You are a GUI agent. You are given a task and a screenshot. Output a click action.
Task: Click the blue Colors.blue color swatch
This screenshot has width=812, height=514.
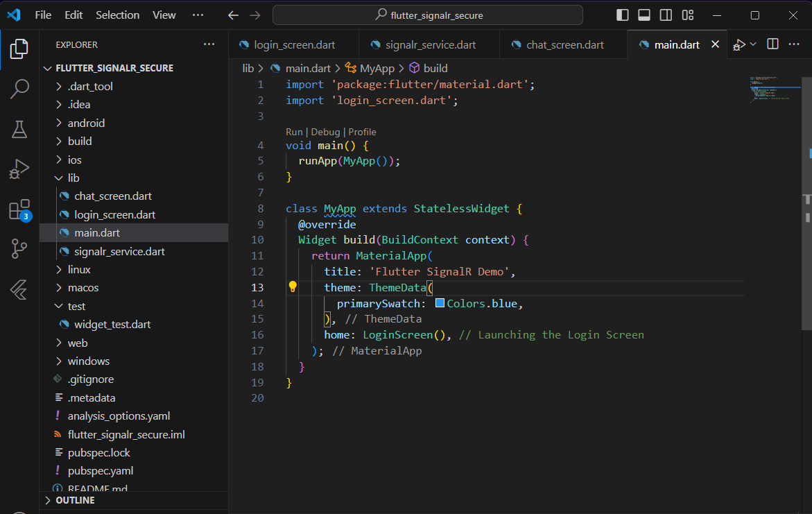pos(440,303)
